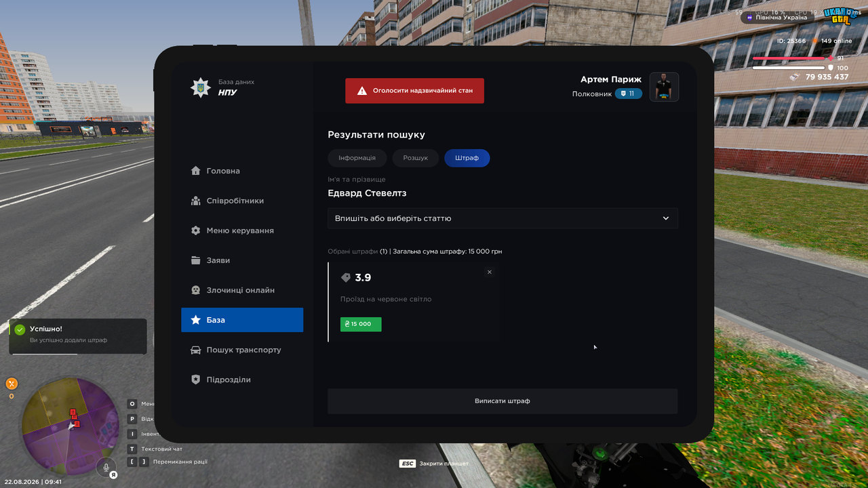
Task: Click the microphone icon near the minimap
Action: [x=105, y=466]
